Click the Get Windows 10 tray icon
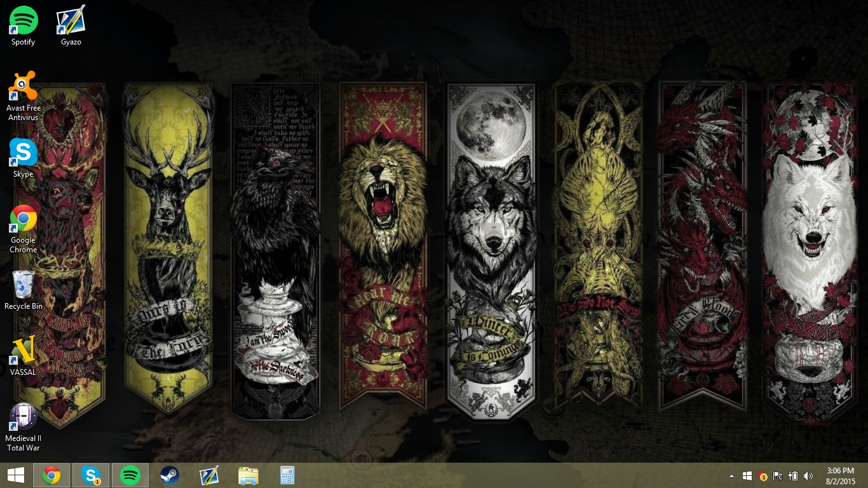Image resolution: width=868 pixels, height=488 pixels. (747, 475)
